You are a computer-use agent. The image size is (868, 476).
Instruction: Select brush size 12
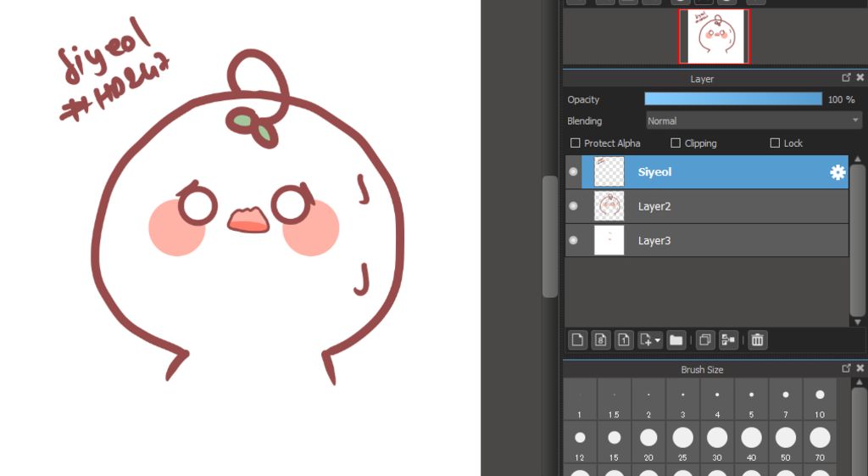580,442
